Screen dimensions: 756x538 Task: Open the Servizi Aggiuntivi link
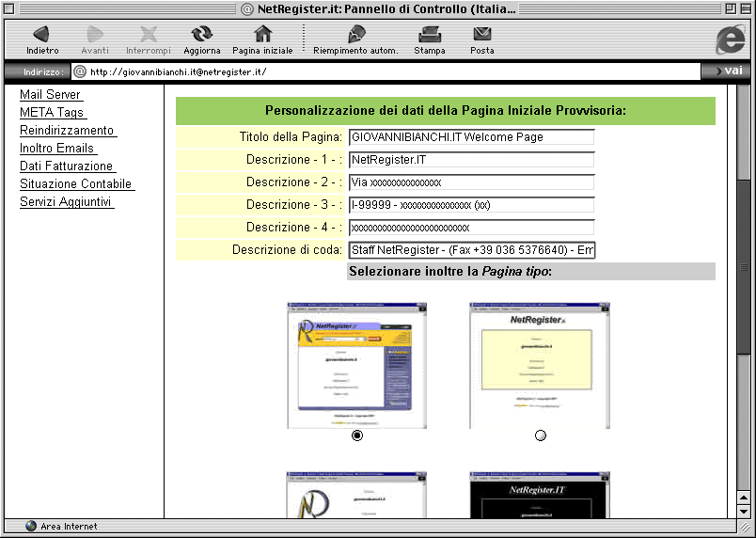click(x=67, y=201)
